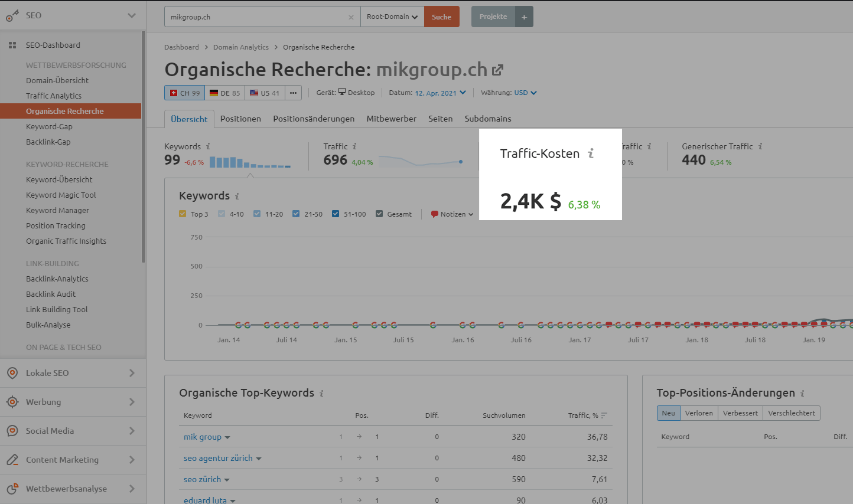Viewport: 853px width, 504px height.
Task: Switch to the Seiten tab
Action: pos(440,119)
